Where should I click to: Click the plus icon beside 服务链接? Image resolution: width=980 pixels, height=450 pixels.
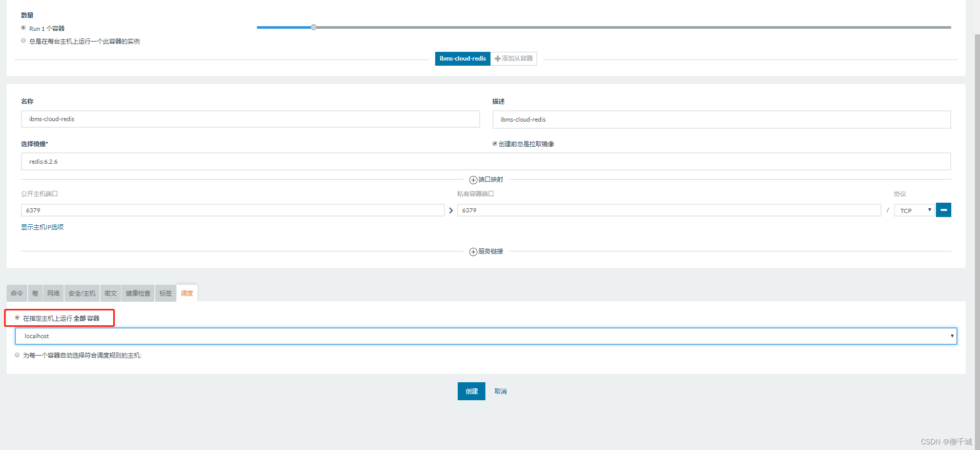pyautogui.click(x=473, y=252)
